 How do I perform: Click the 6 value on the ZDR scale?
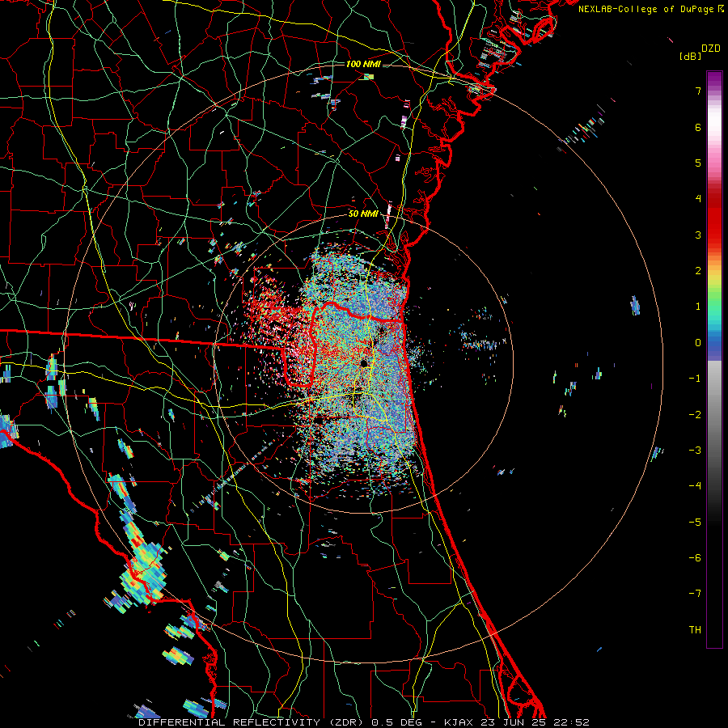pos(698,127)
